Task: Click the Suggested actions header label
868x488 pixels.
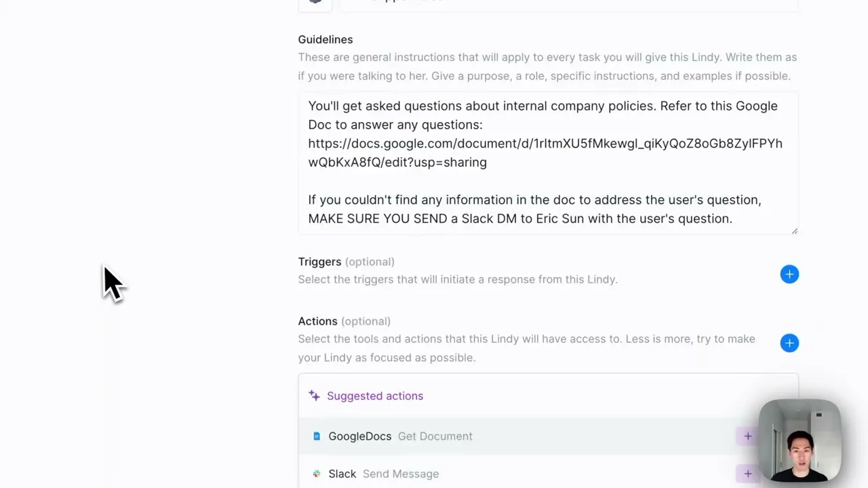Action: (x=375, y=396)
